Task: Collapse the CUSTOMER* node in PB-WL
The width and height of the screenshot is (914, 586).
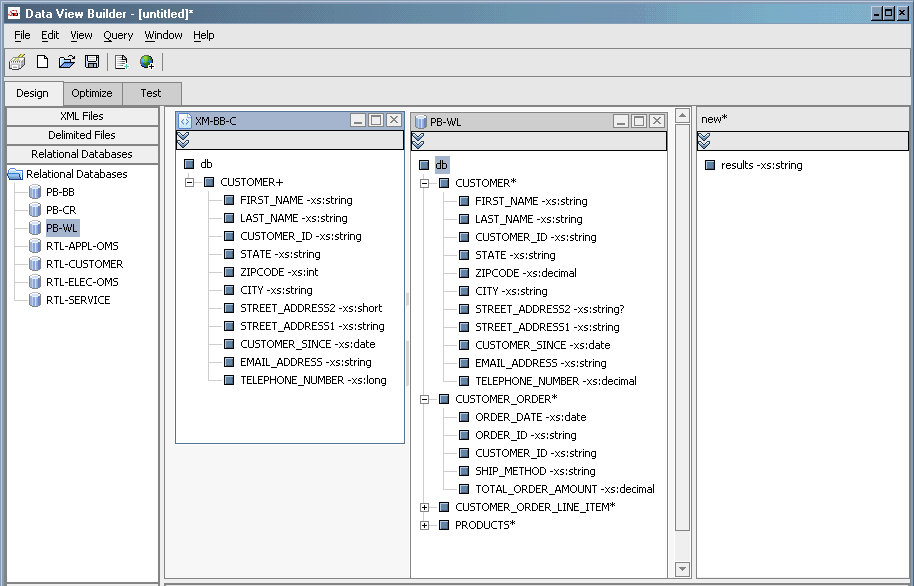Action: [424, 183]
